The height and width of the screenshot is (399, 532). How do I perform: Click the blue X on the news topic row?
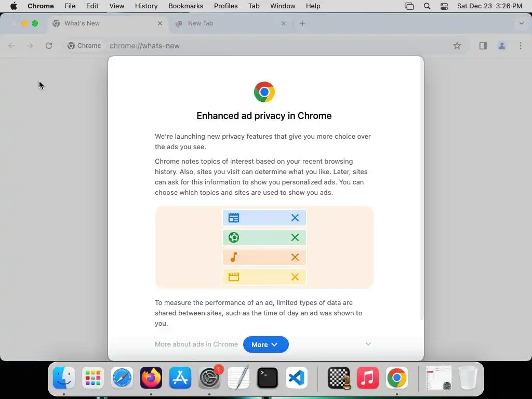(295, 218)
